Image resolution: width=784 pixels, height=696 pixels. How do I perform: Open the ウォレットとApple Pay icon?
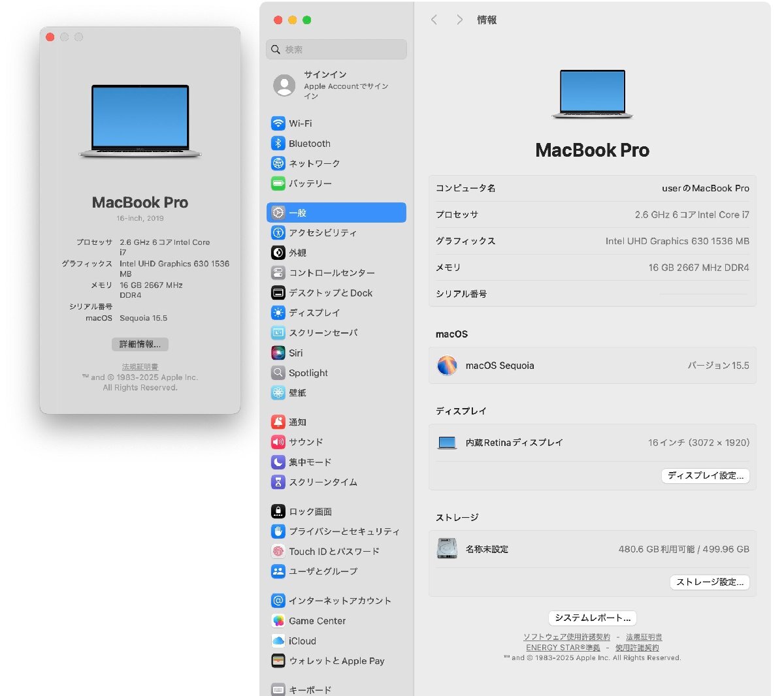[x=278, y=661]
